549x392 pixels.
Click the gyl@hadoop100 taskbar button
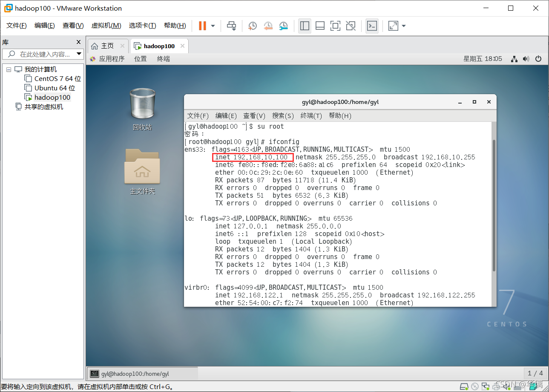(142, 374)
